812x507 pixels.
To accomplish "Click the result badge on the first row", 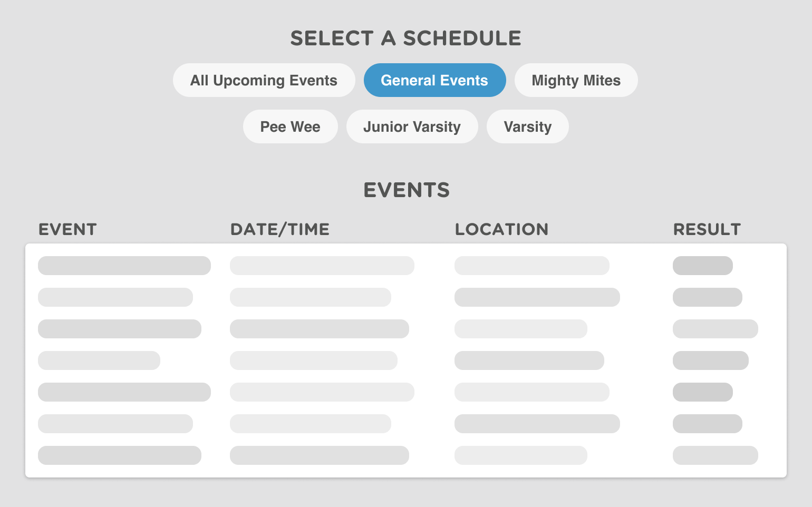I will 702,266.
